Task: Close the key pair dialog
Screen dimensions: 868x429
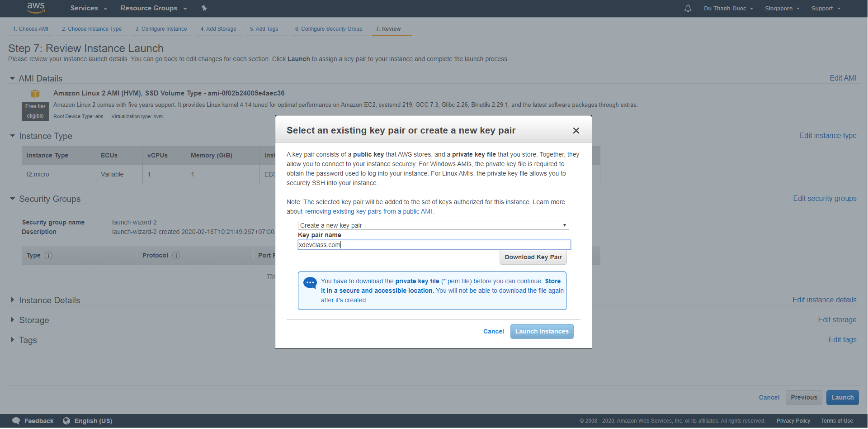Action: point(576,131)
